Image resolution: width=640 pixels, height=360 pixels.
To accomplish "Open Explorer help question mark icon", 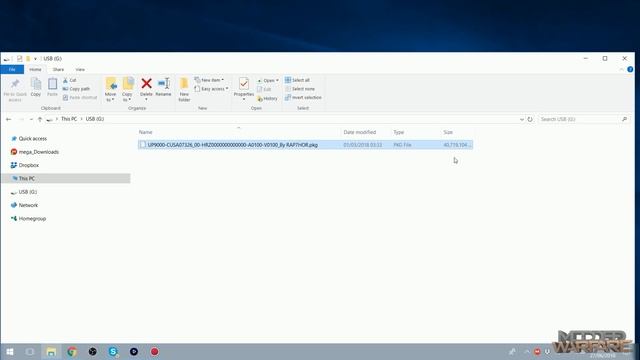I will tap(630, 70).
